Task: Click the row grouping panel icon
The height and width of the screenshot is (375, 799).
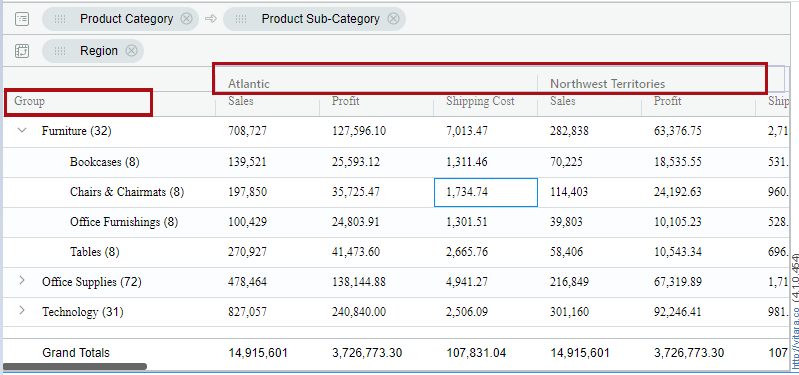Action: pyautogui.click(x=22, y=19)
